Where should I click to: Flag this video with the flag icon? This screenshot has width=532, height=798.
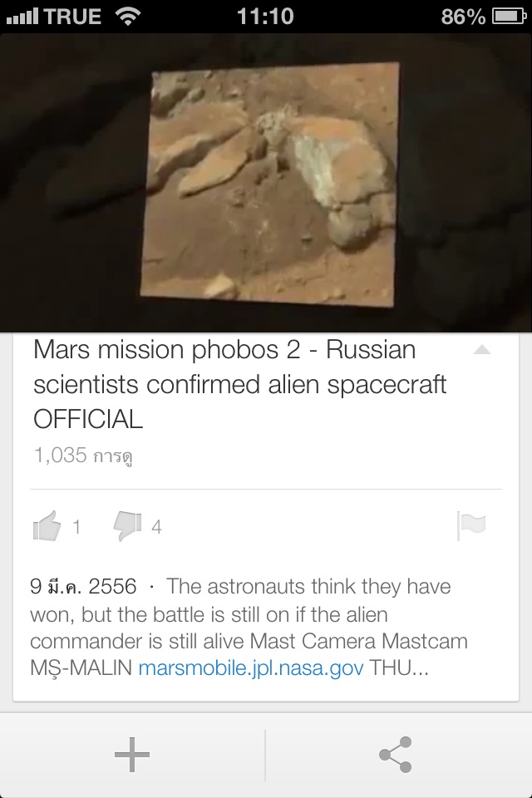click(471, 525)
